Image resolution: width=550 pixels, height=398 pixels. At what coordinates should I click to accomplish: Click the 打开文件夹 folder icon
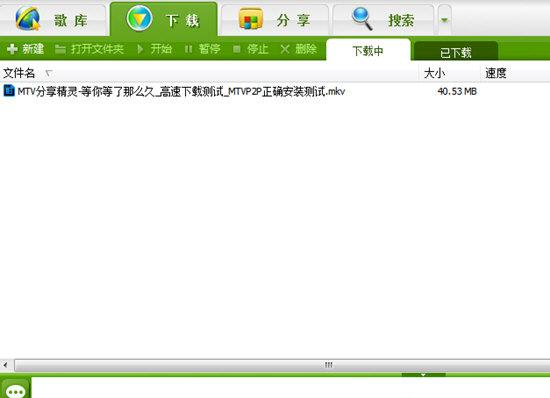(x=60, y=49)
